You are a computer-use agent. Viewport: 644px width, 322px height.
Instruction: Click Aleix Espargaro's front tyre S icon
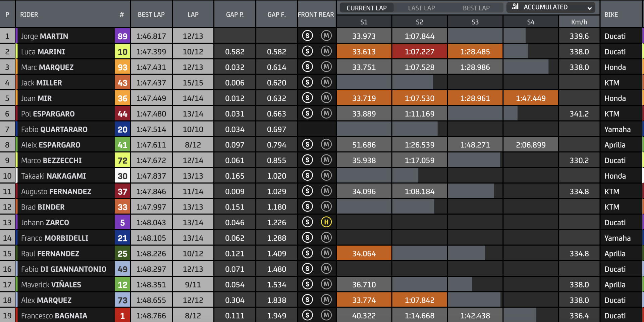click(307, 144)
